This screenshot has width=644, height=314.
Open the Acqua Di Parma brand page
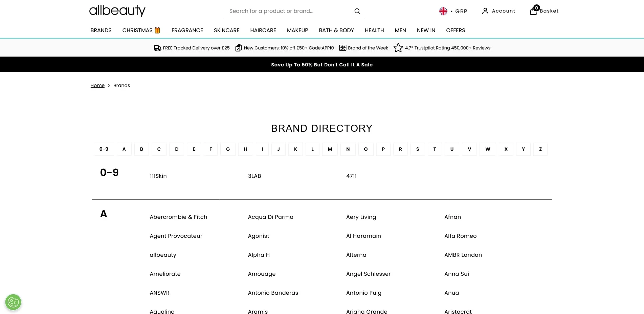(270, 217)
